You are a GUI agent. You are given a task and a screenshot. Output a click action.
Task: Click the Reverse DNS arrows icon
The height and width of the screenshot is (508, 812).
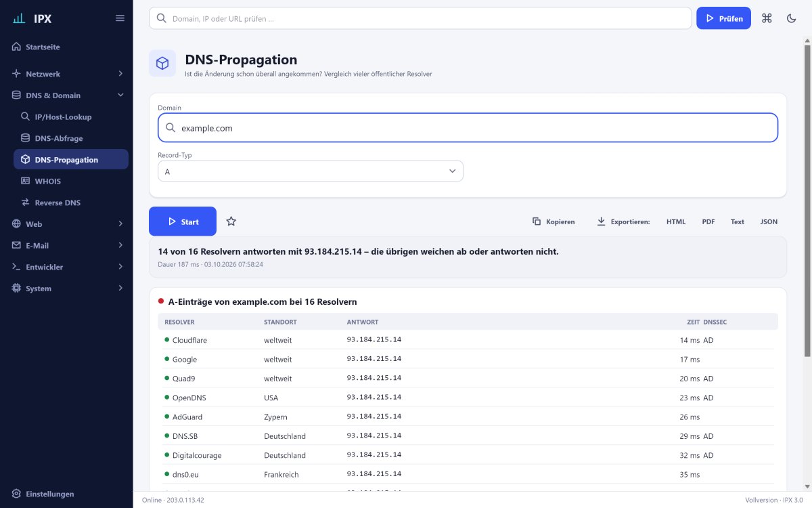(26, 203)
